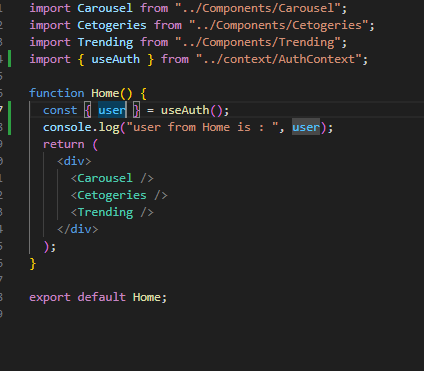424x371 pixels.
Task: Click the Cetogeries import identifier
Action: tap(112, 25)
